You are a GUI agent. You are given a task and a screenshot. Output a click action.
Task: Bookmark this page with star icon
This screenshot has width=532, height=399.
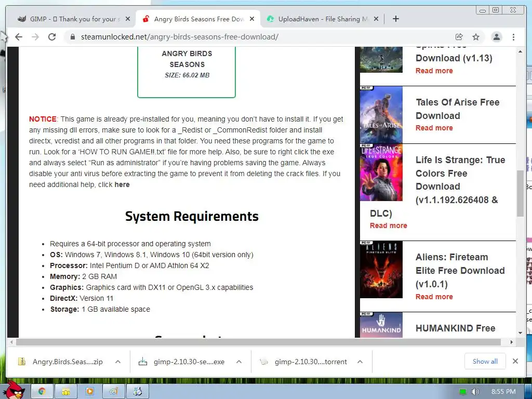[476, 37]
